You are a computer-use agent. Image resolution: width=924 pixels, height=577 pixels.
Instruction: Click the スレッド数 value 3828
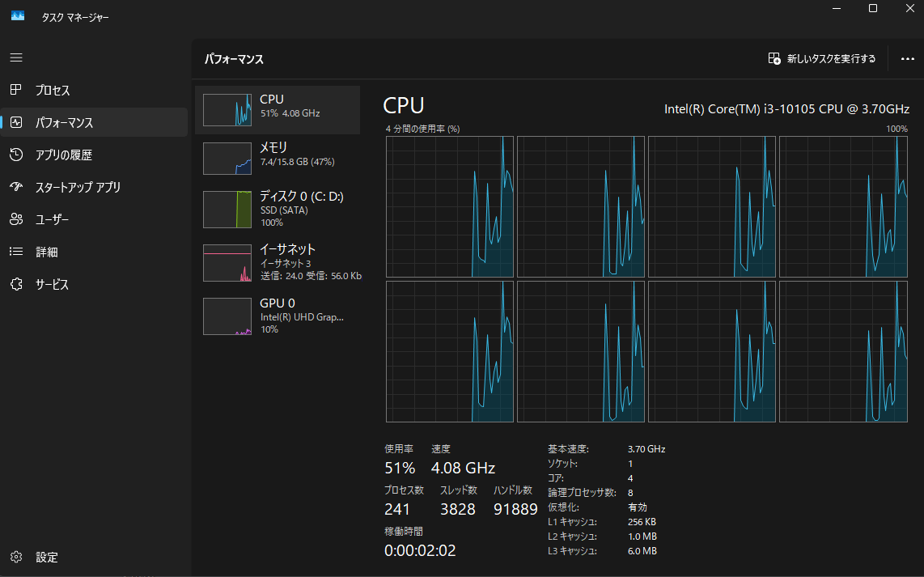pyautogui.click(x=458, y=509)
